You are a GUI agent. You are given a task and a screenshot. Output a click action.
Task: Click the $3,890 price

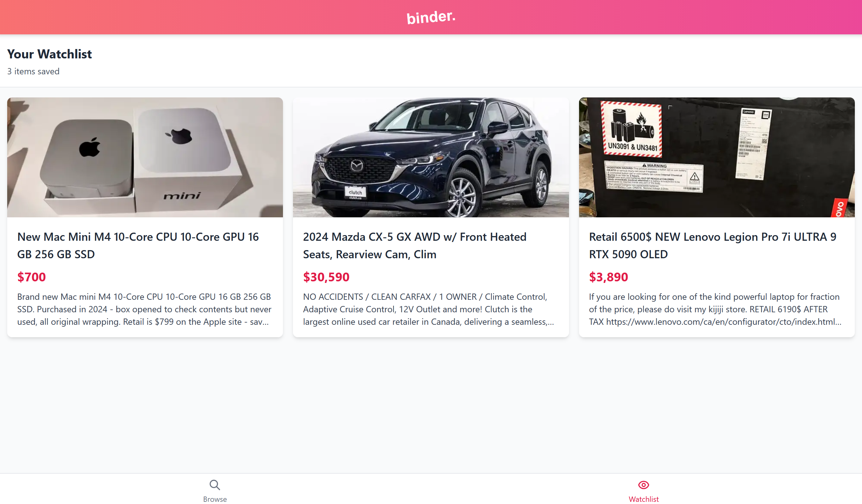[608, 277]
